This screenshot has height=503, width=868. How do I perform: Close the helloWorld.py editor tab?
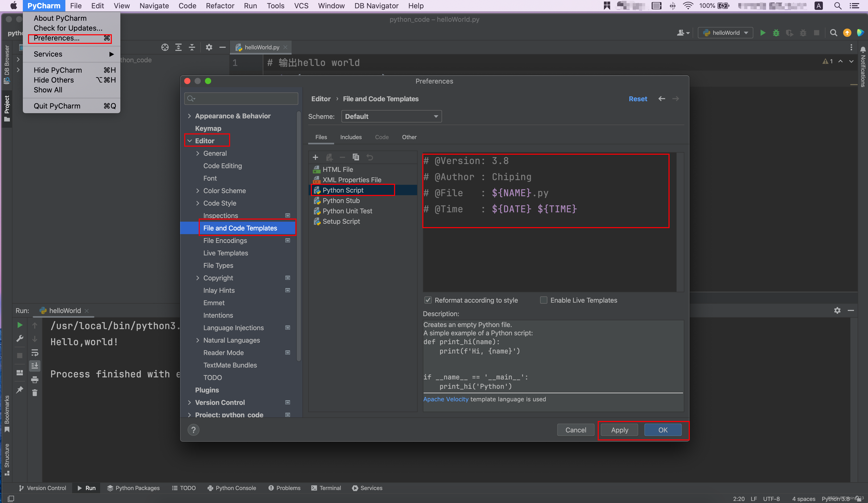(285, 47)
